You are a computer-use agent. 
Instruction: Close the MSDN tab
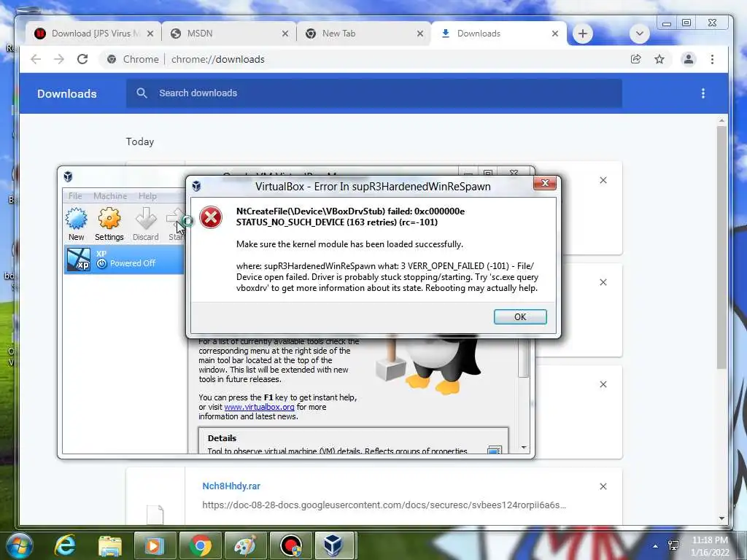click(x=285, y=34)
